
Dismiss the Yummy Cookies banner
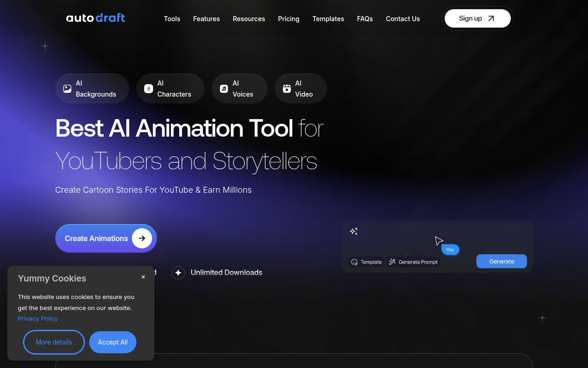click(143, 277)
